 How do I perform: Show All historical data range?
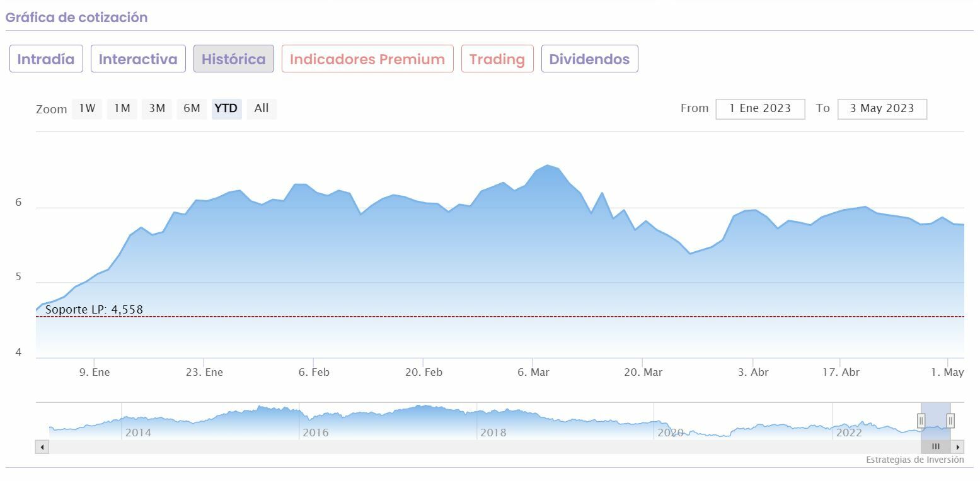(262, 108)
